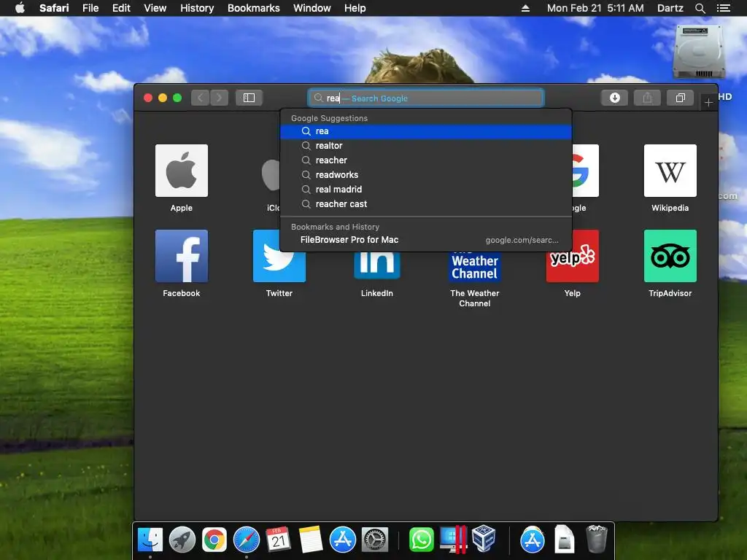The height and width of the screenshot is (560, 747).
Task: Open System Preferences gear in the Dock
Action: click(375, 540)
